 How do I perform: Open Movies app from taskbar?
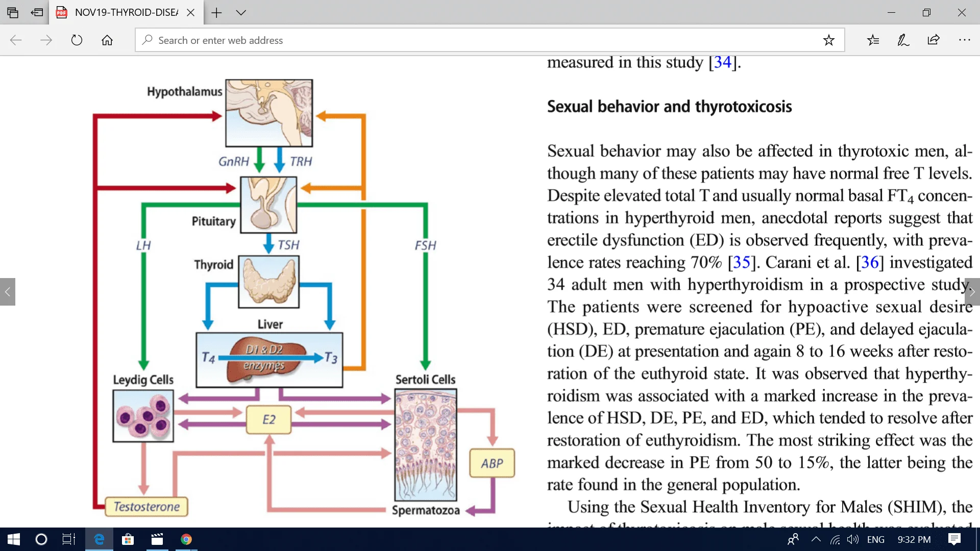[157, 539]
